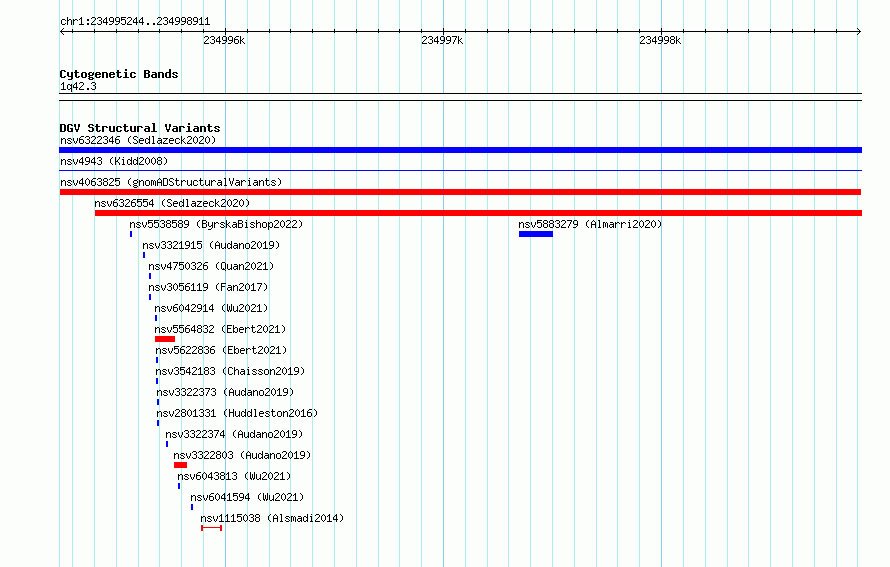The image size is (890, 567).
Task: Open nsv3322803 (Audano2019) label
Action: coord(242,455)
